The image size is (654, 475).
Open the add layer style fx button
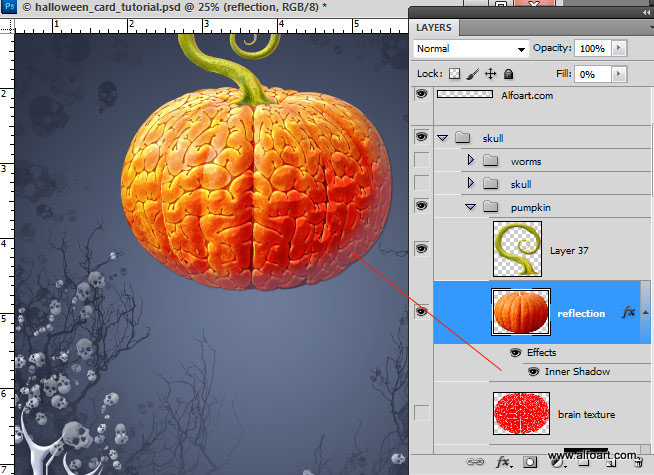tap(504, 462)
